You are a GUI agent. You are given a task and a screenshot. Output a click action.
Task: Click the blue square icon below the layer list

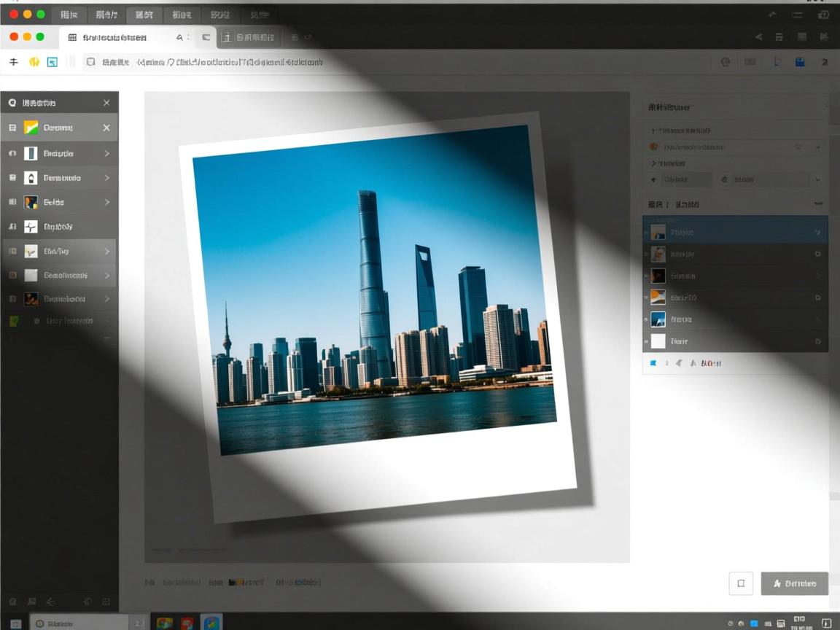pos(653,362)
